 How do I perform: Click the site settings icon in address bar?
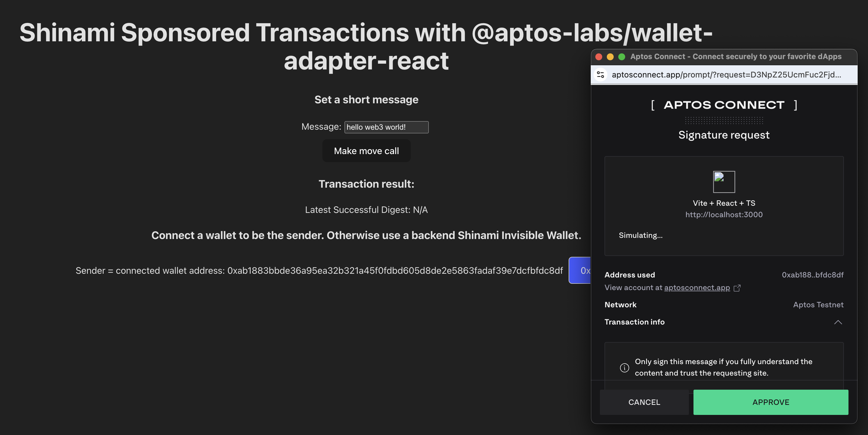tap(600, 75)
